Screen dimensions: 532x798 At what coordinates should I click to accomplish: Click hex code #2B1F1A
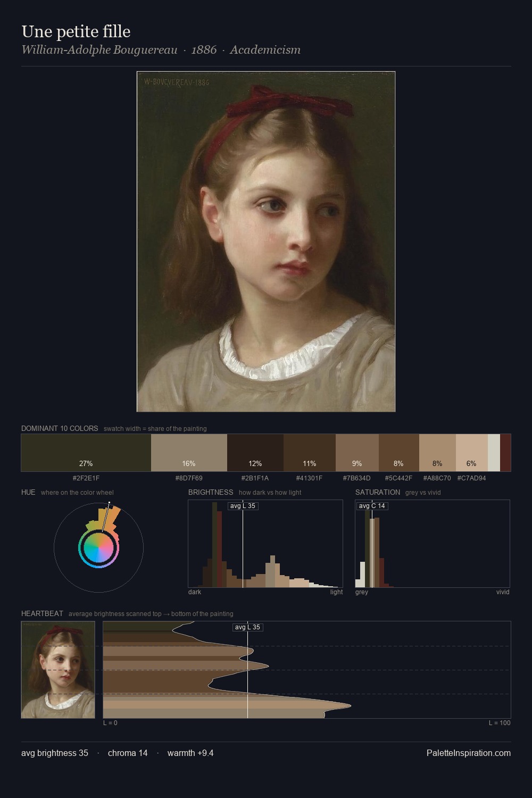click(255, 478)
